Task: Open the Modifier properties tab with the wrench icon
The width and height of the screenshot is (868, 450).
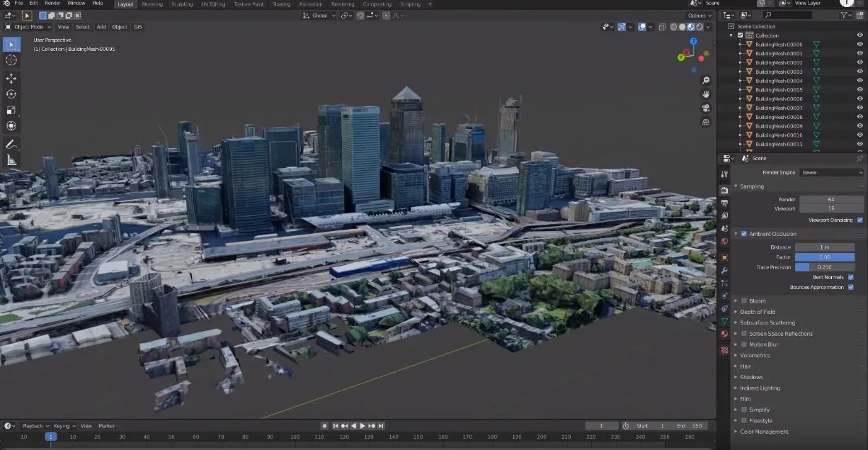Action: tap(724, 268)
